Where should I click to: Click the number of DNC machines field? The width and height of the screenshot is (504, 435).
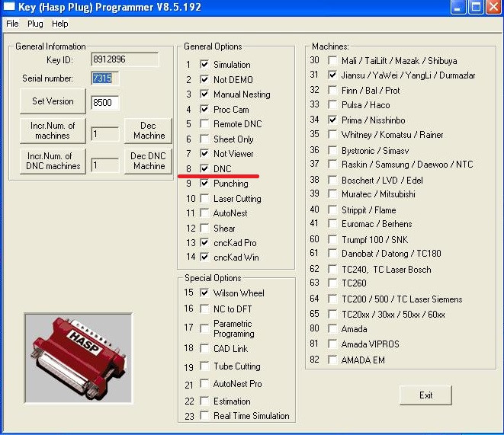tap(104, 165)
